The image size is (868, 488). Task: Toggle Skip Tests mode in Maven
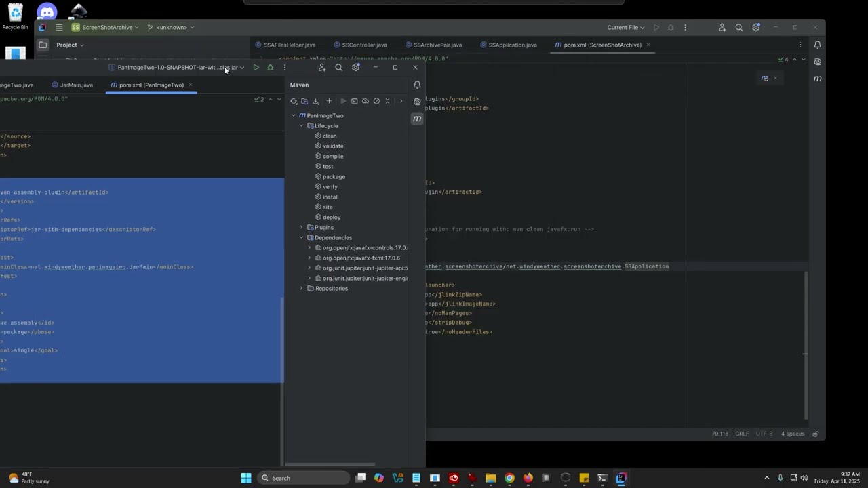[x=376, y=101]
